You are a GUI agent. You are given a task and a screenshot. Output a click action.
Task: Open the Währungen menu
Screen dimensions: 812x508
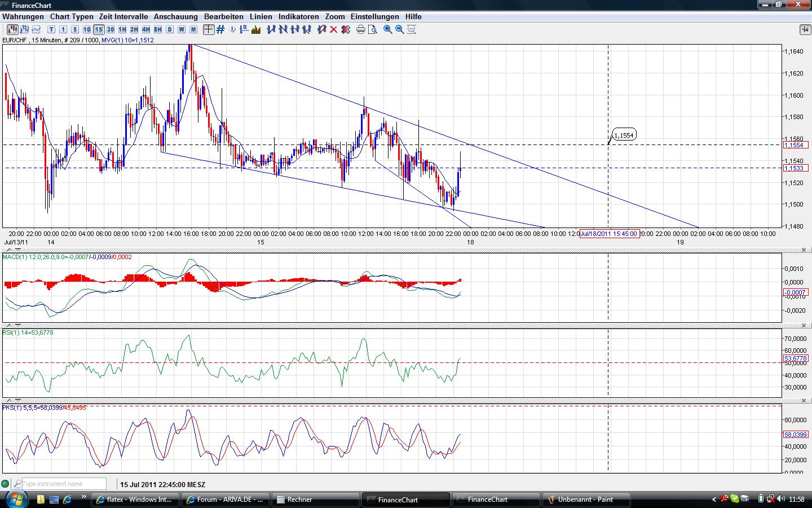[23, 17]
